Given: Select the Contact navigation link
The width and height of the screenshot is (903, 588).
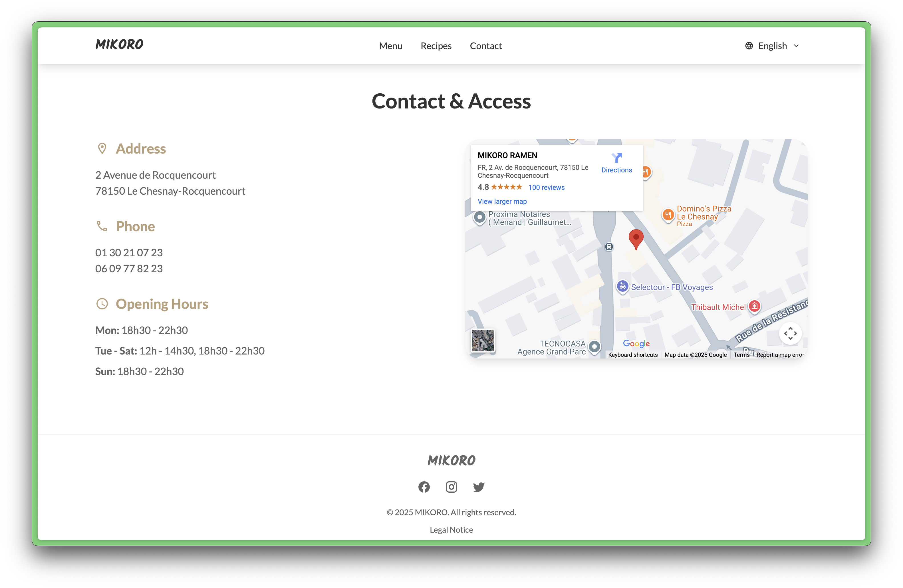Looking at the screenshot, I should (486, 46).
